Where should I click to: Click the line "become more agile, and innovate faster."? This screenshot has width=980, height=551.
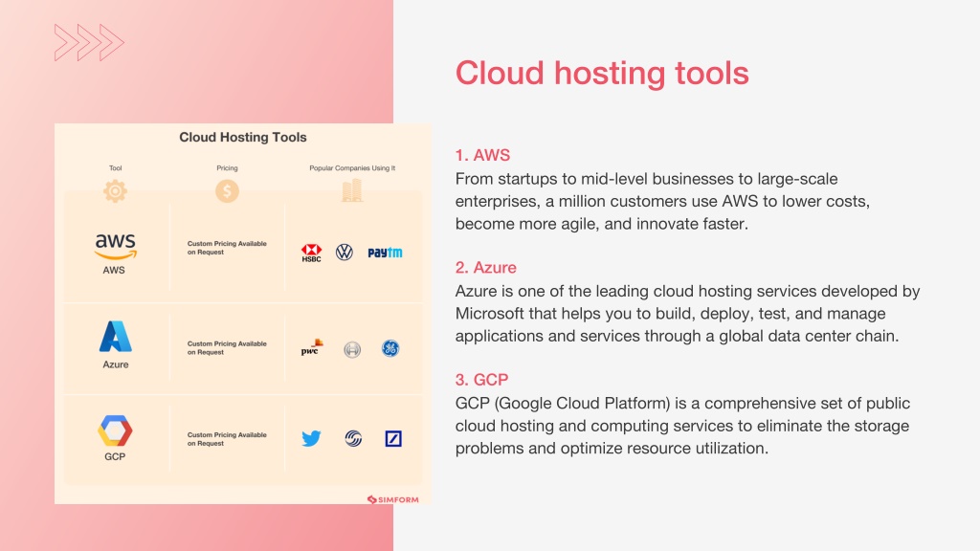pyautogui.click(x=602, y=224)
